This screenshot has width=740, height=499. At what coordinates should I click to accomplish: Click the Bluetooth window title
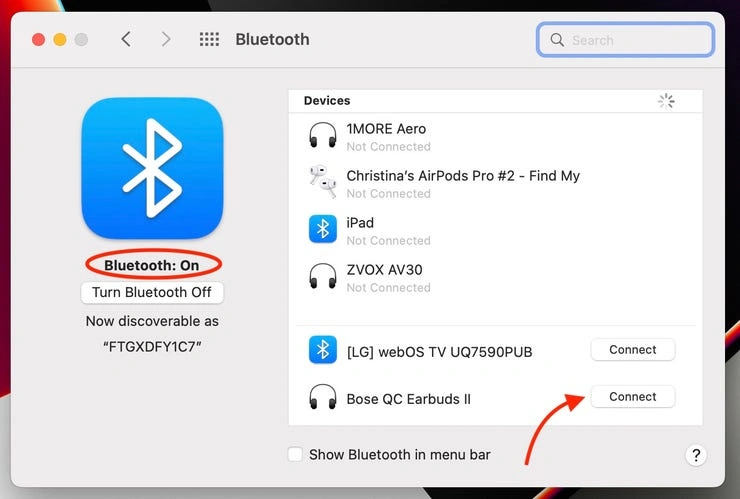(x=272, y=39)
